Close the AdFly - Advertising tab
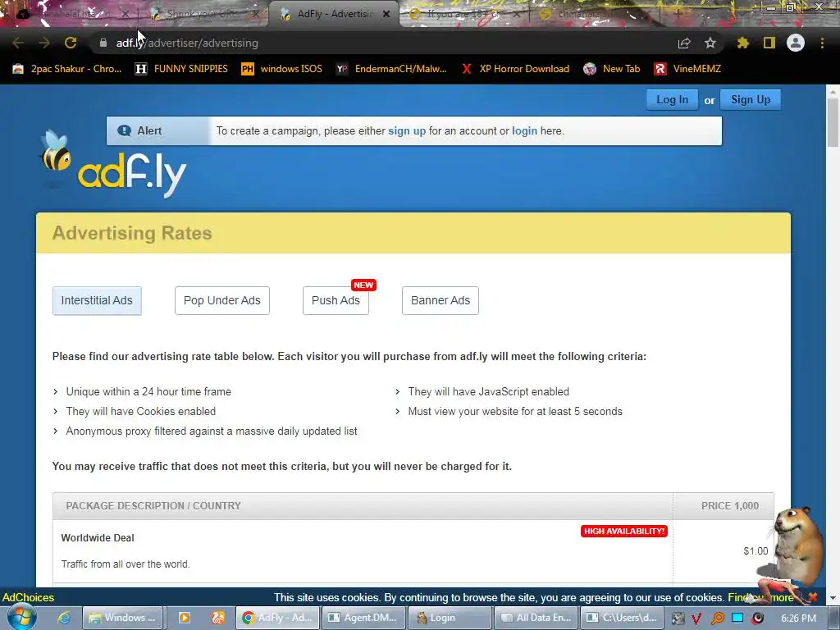The height and width of the screenshot is (630, 840). (x=386, y=14)
